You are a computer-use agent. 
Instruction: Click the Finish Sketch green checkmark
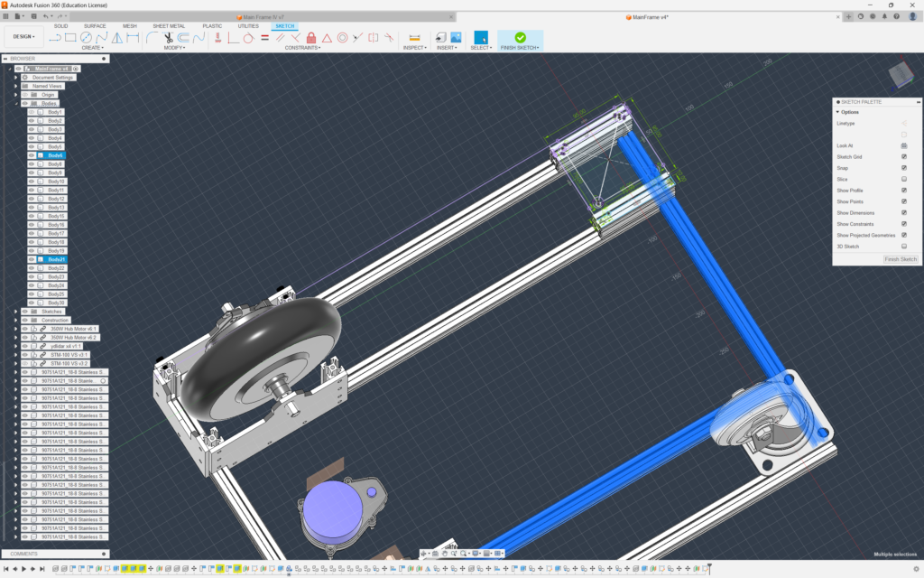click(520, 37)
